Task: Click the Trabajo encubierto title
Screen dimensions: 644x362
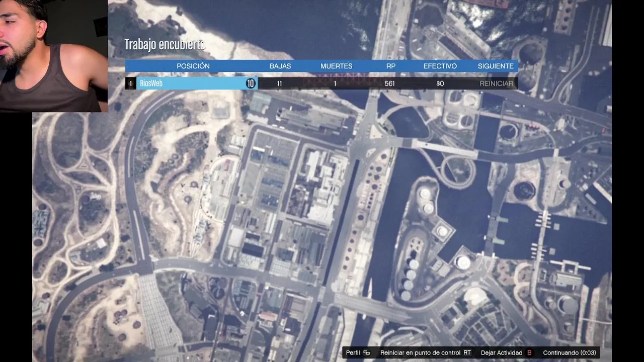Action: (x=165, y=45)
